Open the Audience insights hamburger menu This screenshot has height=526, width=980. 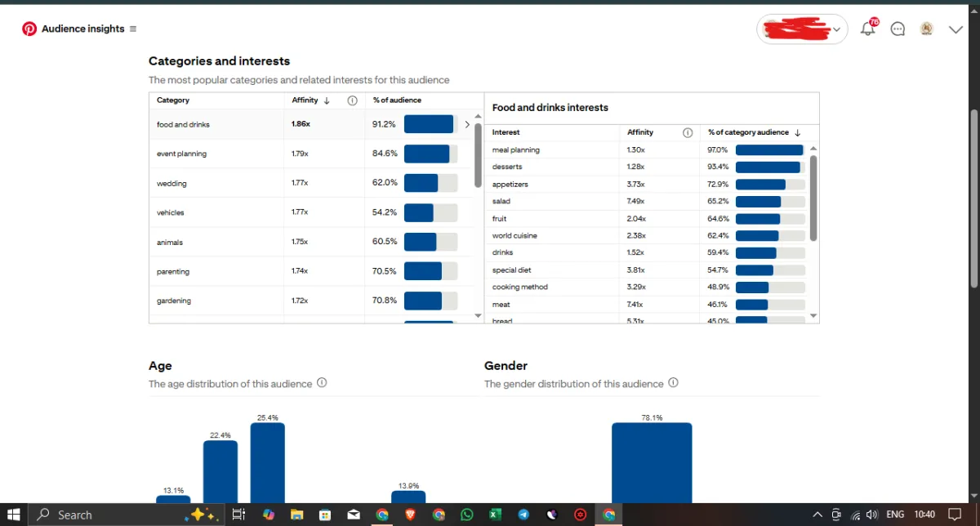pos(133,29)
